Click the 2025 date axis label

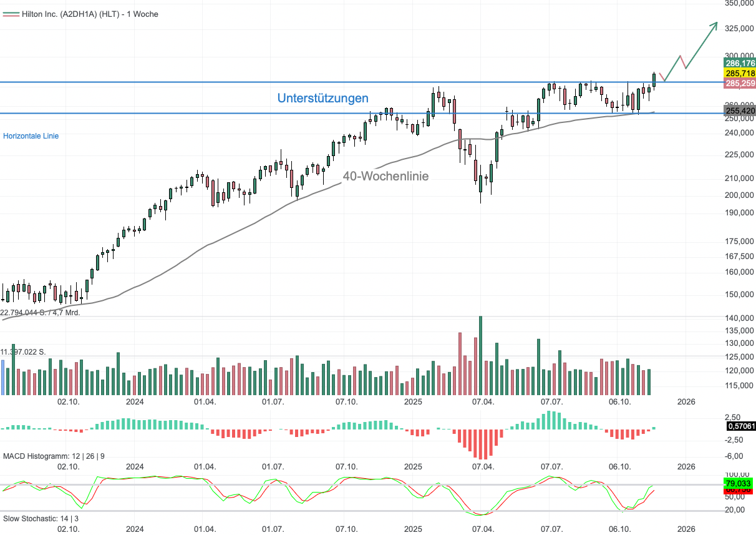click(412, 401)
